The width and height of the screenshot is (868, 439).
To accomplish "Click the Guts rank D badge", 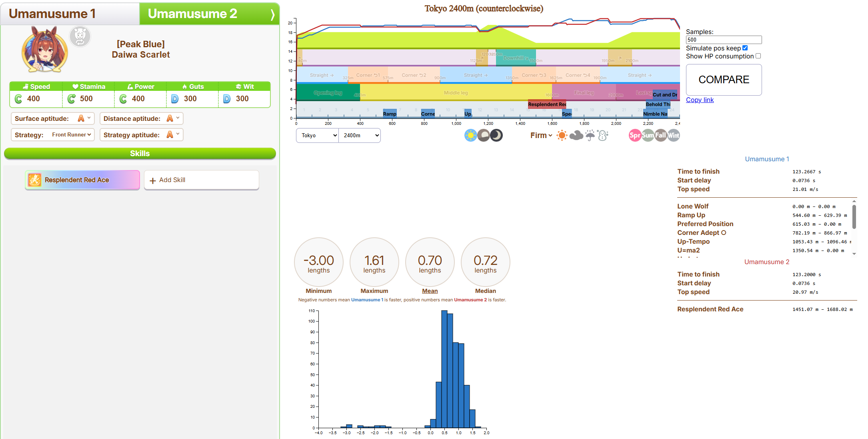I will [175, 99].
